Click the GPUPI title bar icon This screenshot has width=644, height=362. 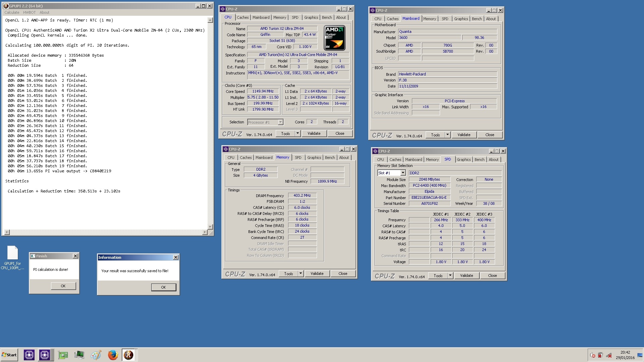pyautogui.click(x=6, y=6)
